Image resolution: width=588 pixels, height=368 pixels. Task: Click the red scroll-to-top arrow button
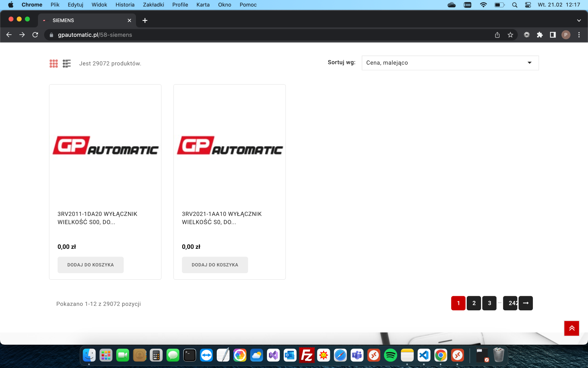point(571,328)
